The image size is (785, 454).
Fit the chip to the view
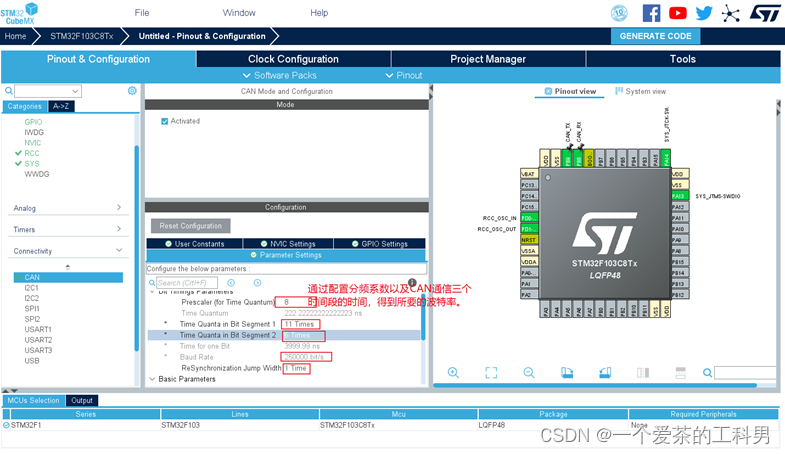click(491, 372)
